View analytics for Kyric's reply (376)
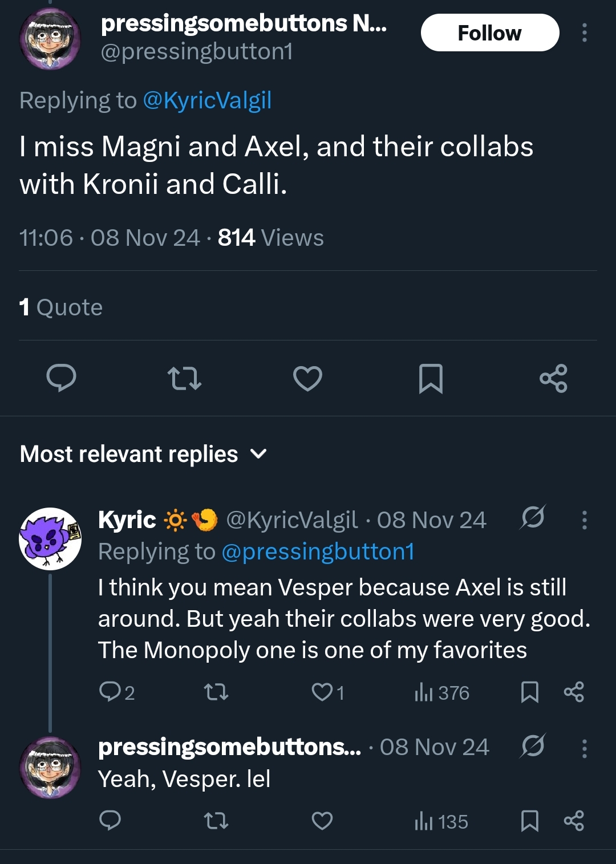 pyautogui.click(x=442, y=693)
